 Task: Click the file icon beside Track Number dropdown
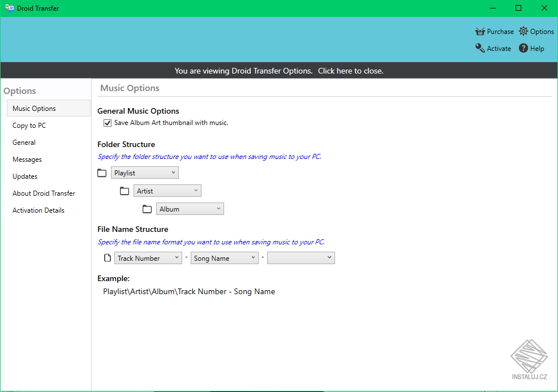107,258
